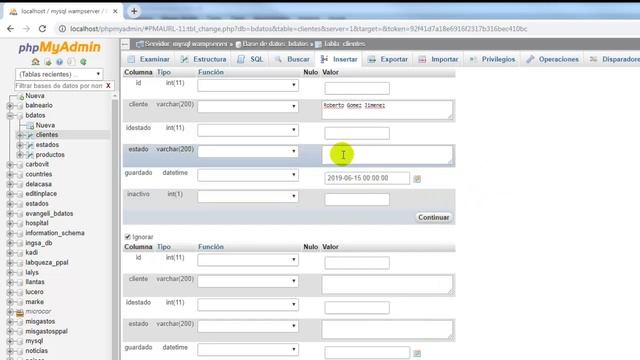
Task: Open calendar picker next to guardado value
Action: pos(417,179)
